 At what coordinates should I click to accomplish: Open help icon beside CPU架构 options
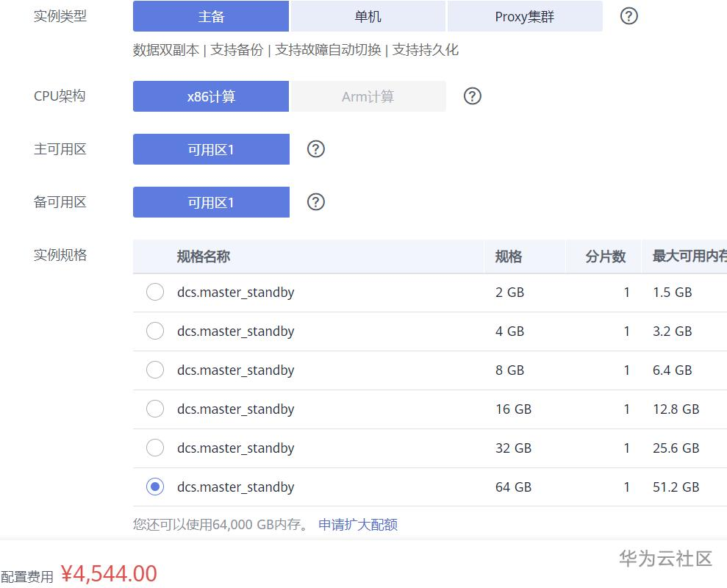coord(473,96)
